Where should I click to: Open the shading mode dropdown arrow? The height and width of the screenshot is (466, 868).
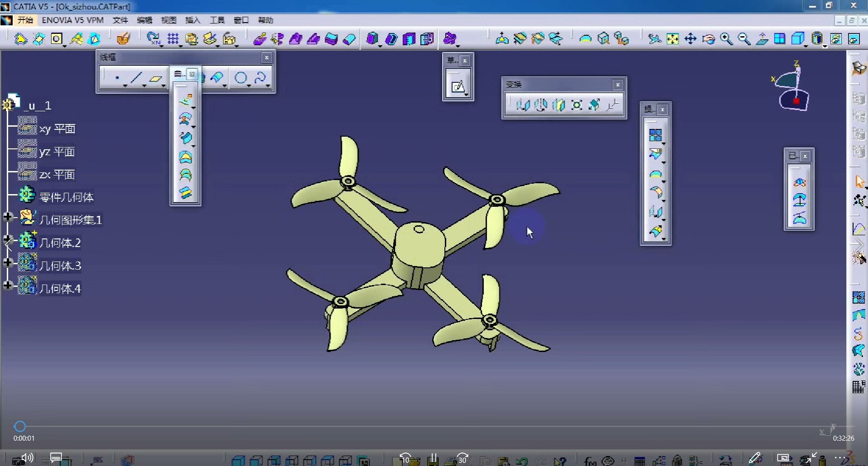(x=825, y=46)
